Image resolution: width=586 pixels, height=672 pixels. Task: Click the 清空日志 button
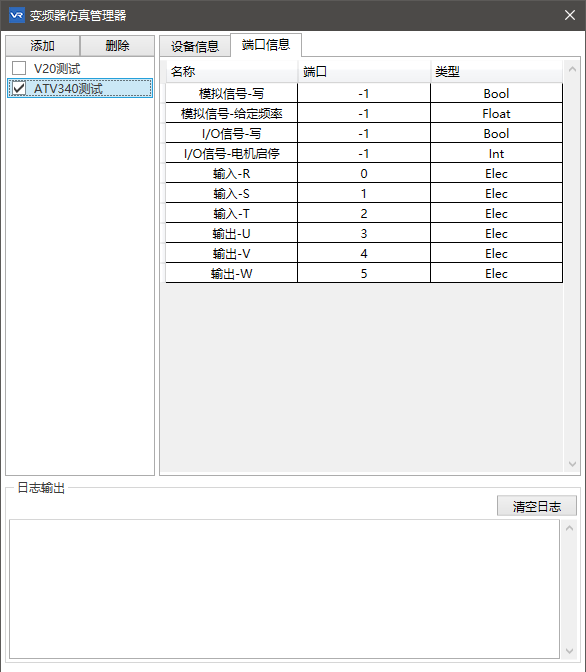[537, 506]
